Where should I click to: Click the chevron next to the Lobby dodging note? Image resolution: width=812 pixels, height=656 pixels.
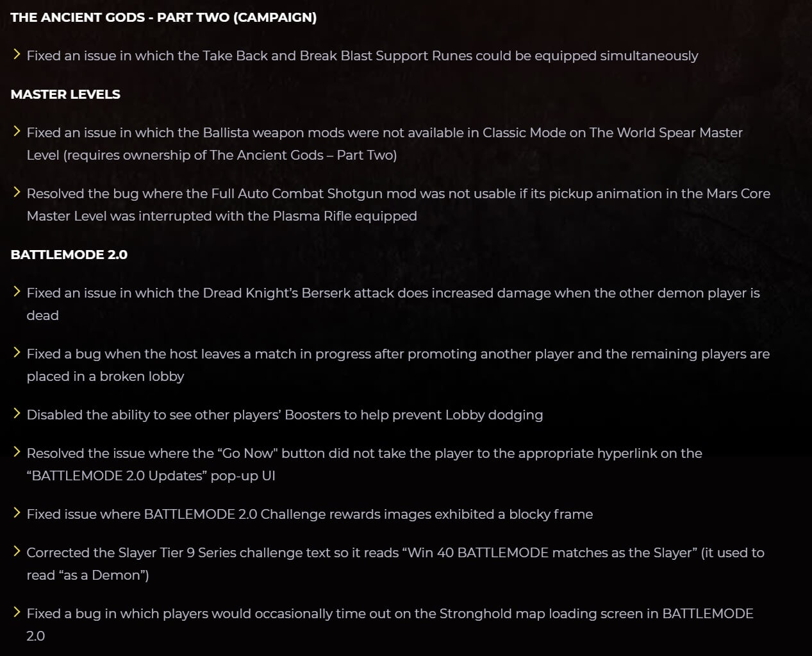17,414
